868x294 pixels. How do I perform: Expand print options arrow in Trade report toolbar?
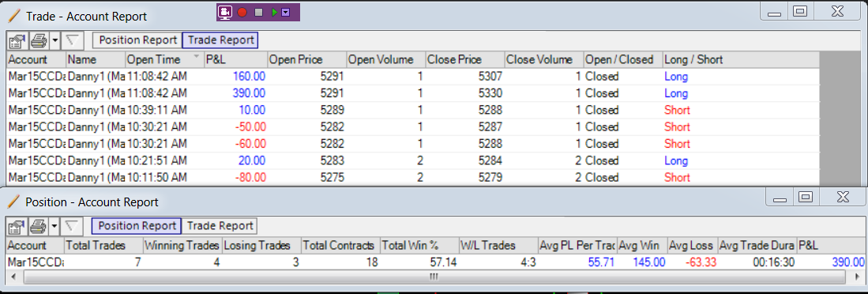pos(54,40)
